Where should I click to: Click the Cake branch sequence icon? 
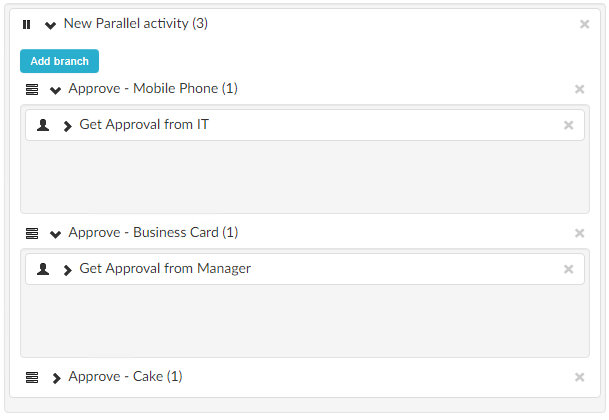(x=32, y=377)
